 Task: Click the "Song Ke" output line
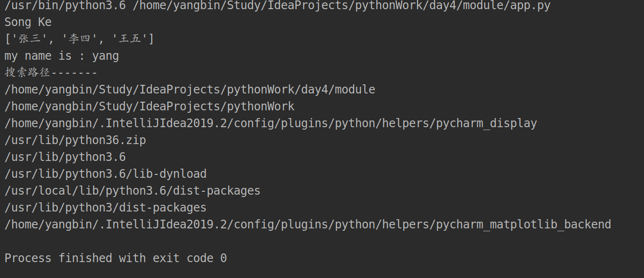coord(28,22)
